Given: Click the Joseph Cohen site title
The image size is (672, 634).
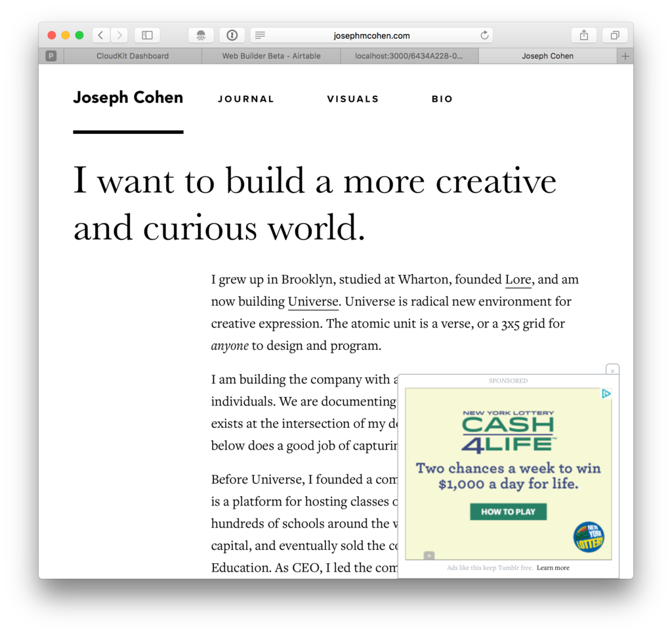Looking at the screenshot, I should pos(128,98).
